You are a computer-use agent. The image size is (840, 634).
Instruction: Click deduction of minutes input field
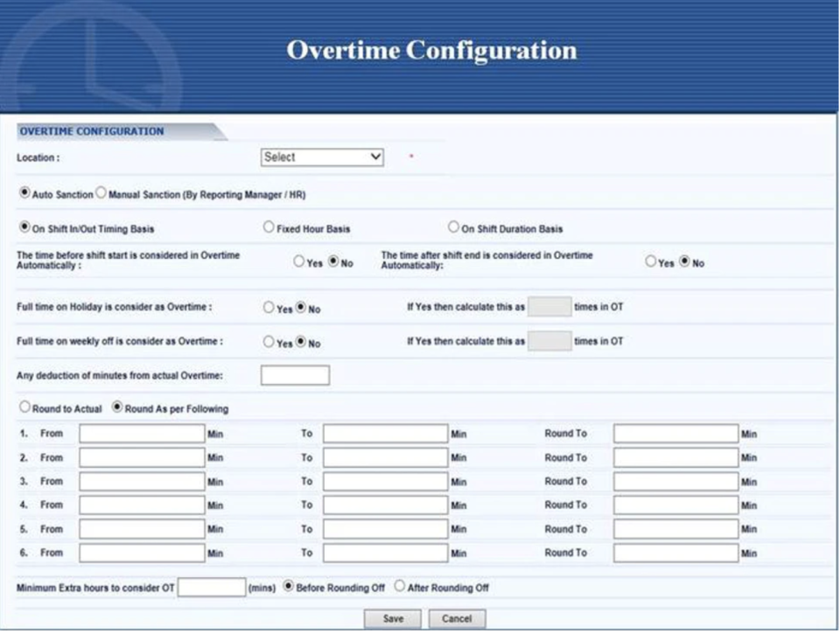coord(295,373)
